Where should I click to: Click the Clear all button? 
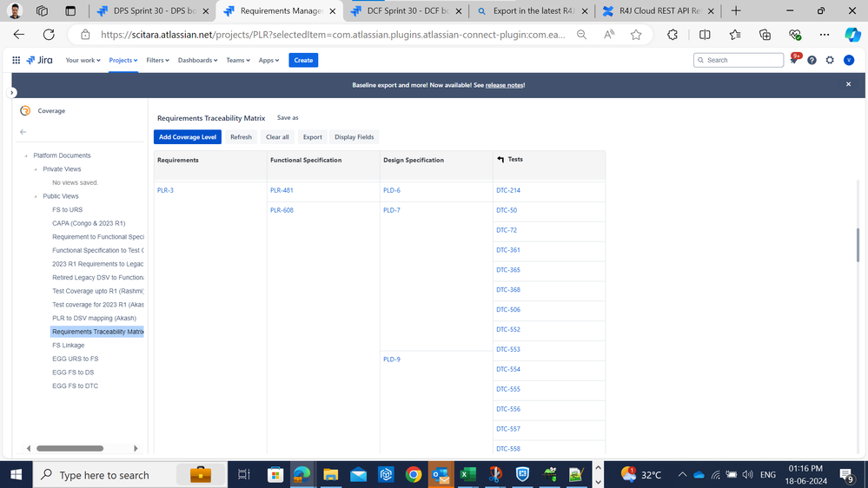coord(277,136)
